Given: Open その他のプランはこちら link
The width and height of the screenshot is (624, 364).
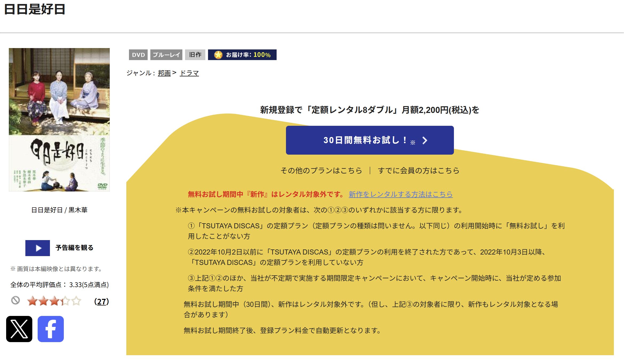Looking at the screenshot, I should tap(321, 170).
